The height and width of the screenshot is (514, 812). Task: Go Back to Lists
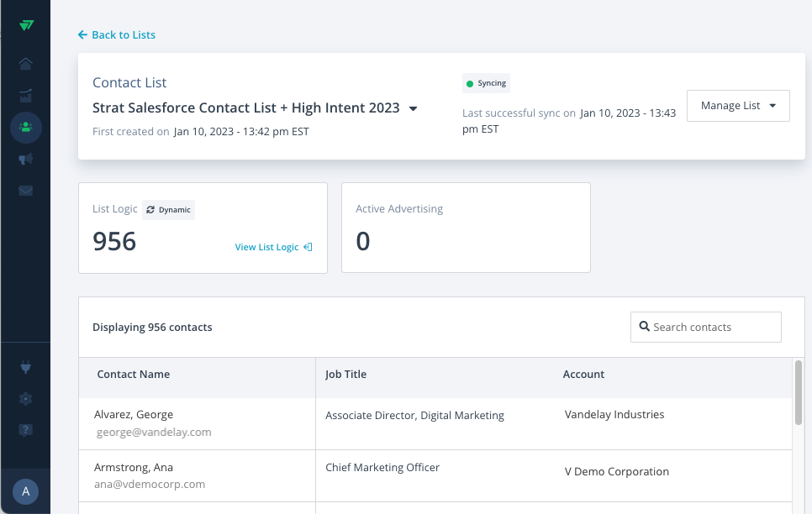pyautogui.click(x=117, y=34)
